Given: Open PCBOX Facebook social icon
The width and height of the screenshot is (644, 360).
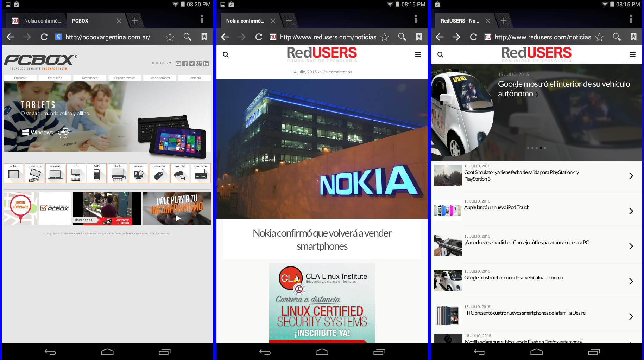Looking at the screenshot, I should pyautogui.click(x=185, y=64).
